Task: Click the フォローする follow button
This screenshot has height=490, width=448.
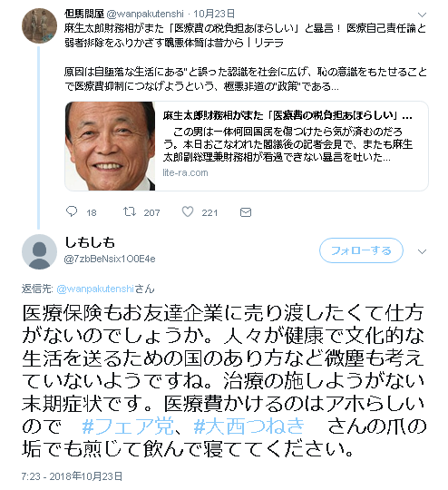Action: point(361,250)
